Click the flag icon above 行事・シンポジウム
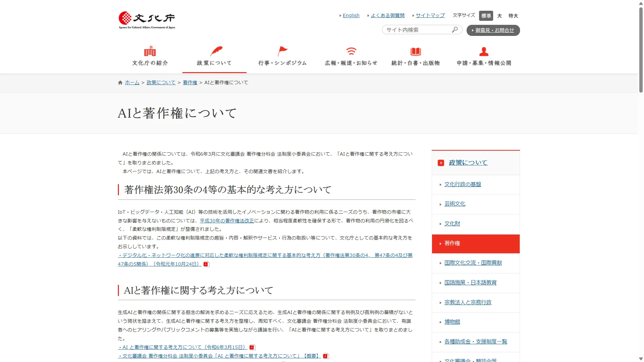644x362 pixels. (283, 51)
